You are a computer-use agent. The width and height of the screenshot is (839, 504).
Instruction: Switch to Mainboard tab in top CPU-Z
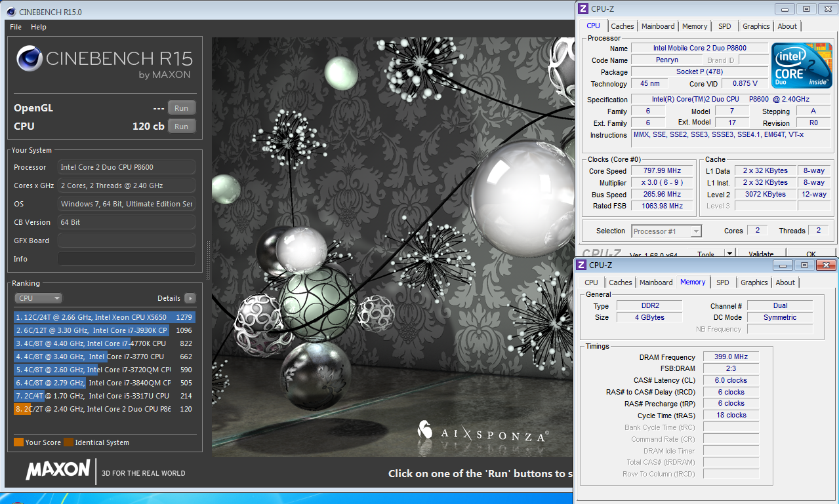coord(658,26)
